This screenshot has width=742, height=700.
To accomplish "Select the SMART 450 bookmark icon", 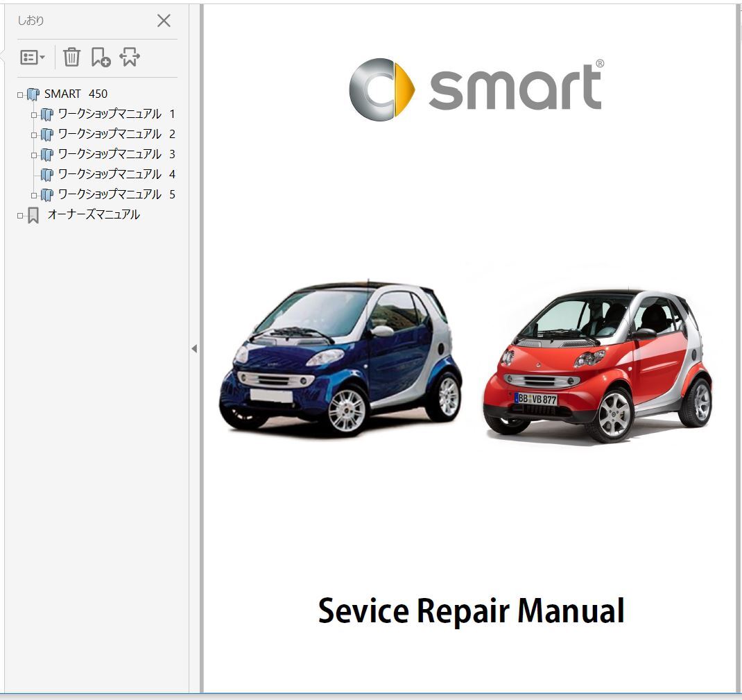I will (x=33, y=94).
